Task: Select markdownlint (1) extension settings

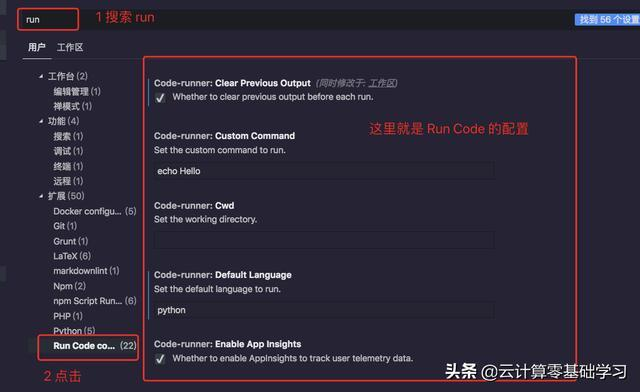Action: (86, 271)
